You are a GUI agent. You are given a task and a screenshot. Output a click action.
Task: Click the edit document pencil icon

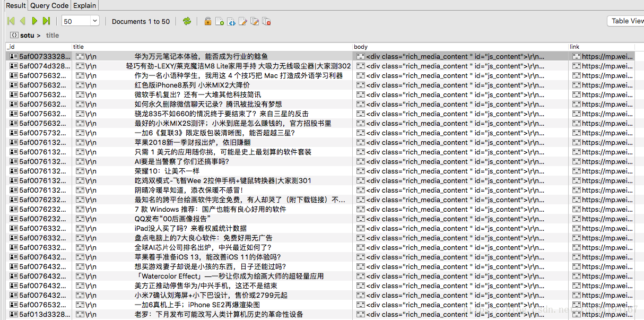[243, 21]
